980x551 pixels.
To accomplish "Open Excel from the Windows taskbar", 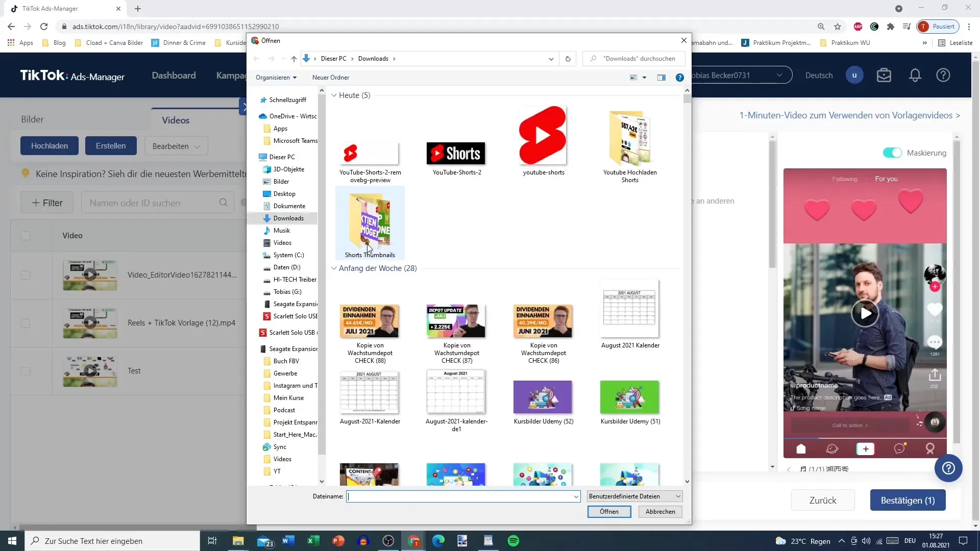I will point(313,541).
